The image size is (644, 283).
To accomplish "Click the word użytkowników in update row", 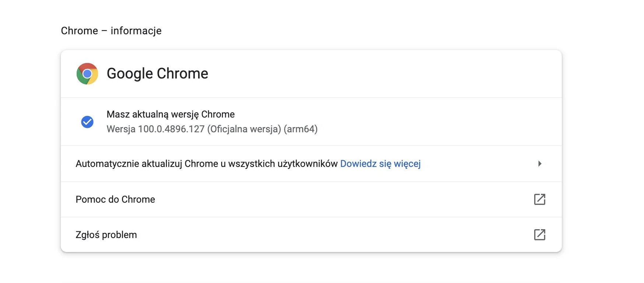I will pyautogui.click(x=308, y=164).
